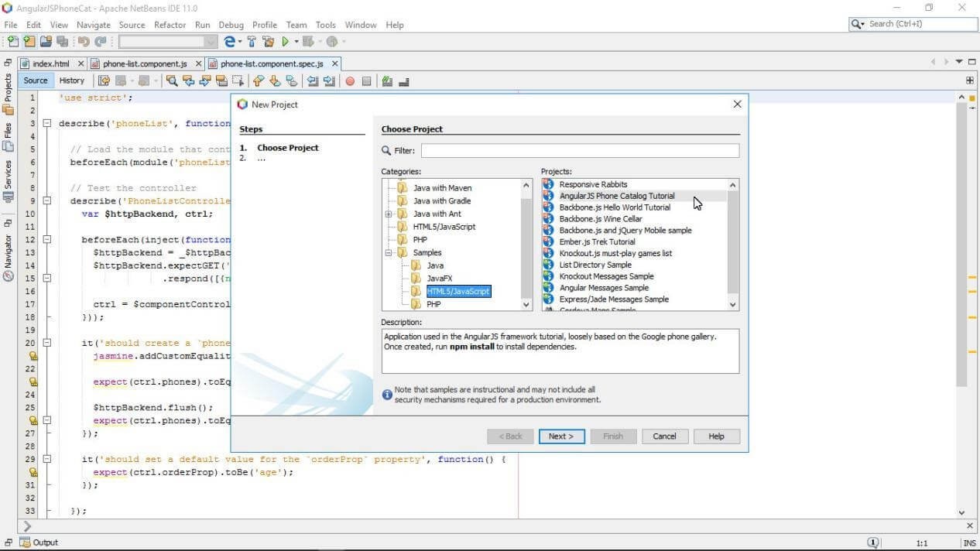Click the green Run Project icon

[286, 42]
